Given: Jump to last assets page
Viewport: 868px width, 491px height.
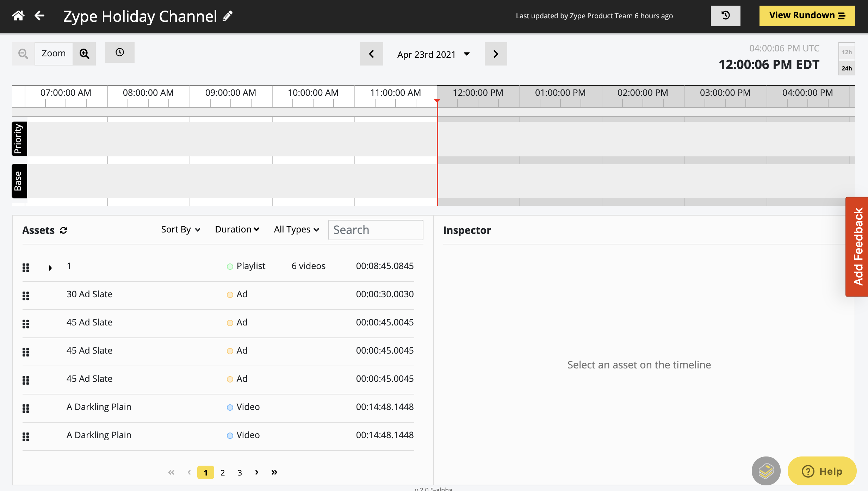Looking at the screenshot, I should click(x=274, y=472).
